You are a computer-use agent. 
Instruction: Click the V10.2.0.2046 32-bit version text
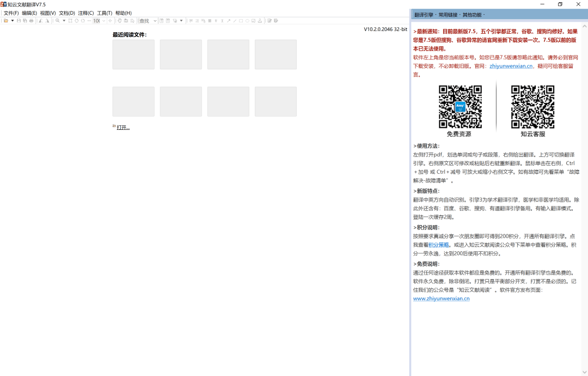(385, 29)
